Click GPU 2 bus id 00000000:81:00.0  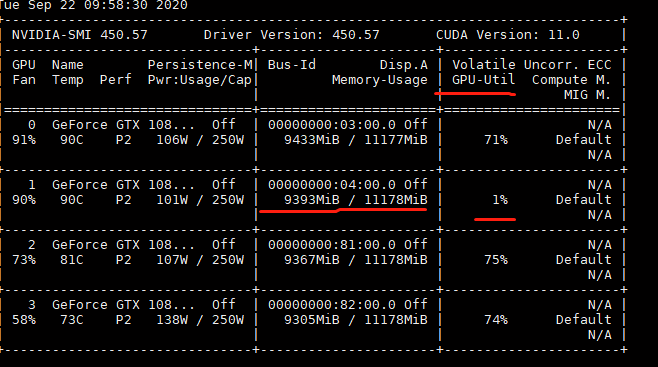(332, 245)
